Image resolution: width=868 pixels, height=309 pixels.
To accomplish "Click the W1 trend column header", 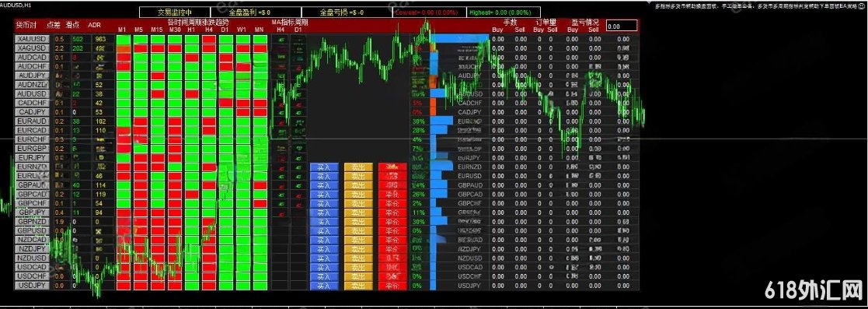I will coord(242,30).
